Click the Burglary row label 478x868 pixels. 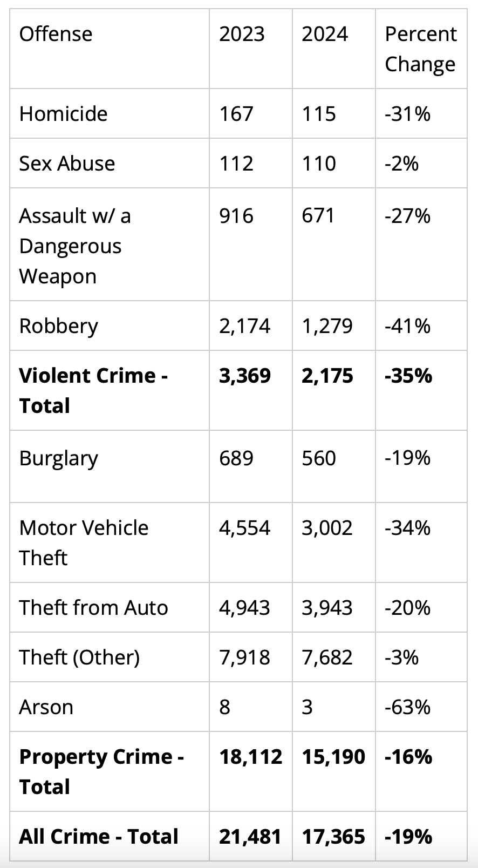pos(59,458)
